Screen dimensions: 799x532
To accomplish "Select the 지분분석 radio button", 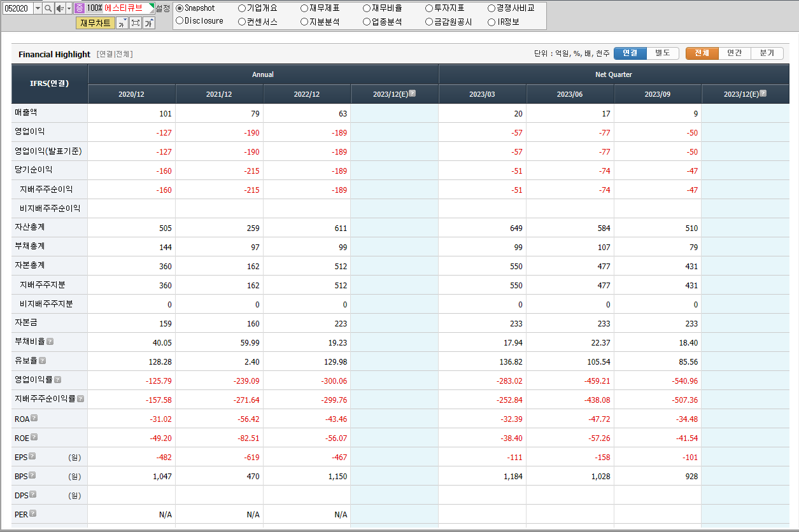I will coord(304,21).
